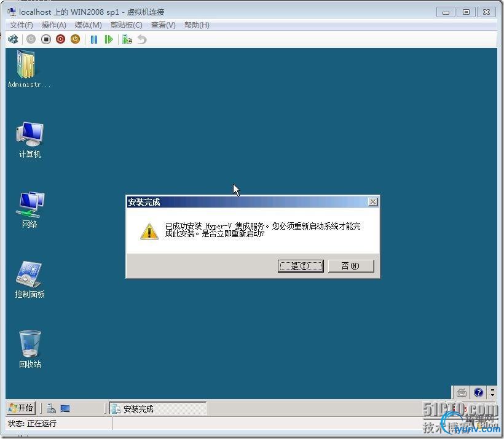Turn off the VM with the stop icon

pyautogui.click(x=46, y=39)
